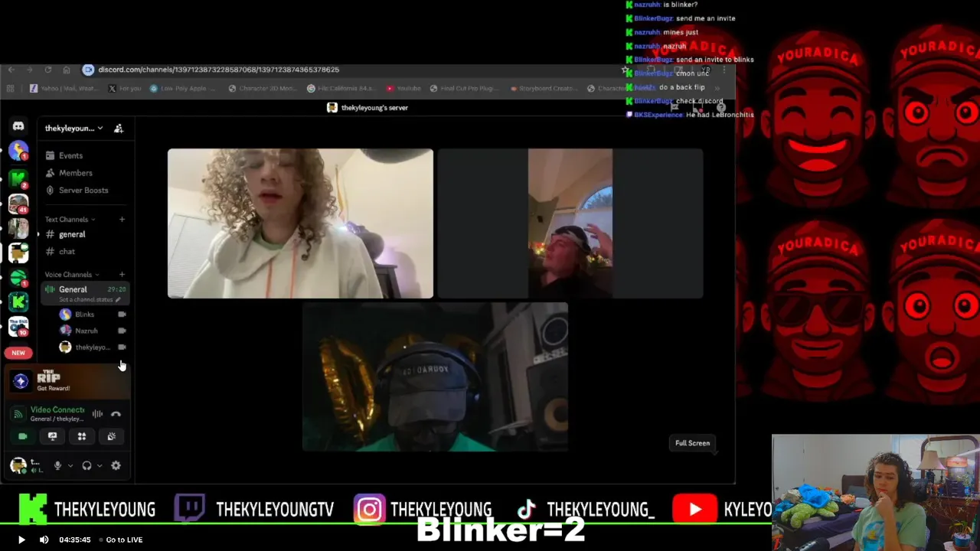Open Discord direct messages home icon
Viewport: 980px width, 551px height.
coord(18,126)
